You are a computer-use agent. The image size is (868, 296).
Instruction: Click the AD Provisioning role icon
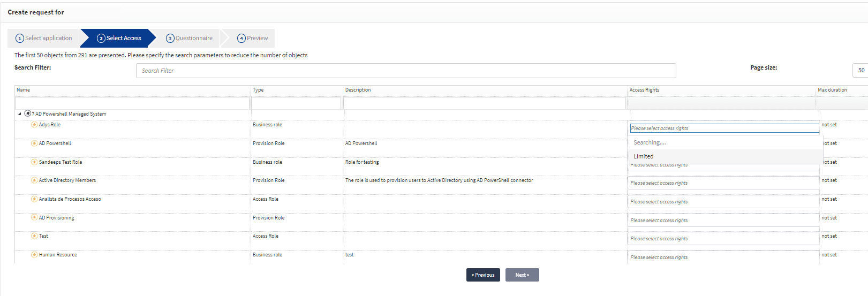(x=34, y=218)
